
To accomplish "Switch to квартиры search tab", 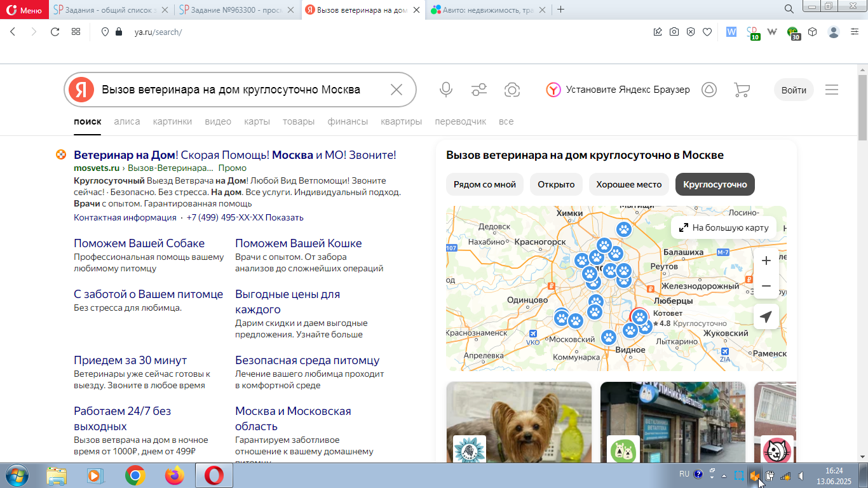I will [x=401, y=121].
